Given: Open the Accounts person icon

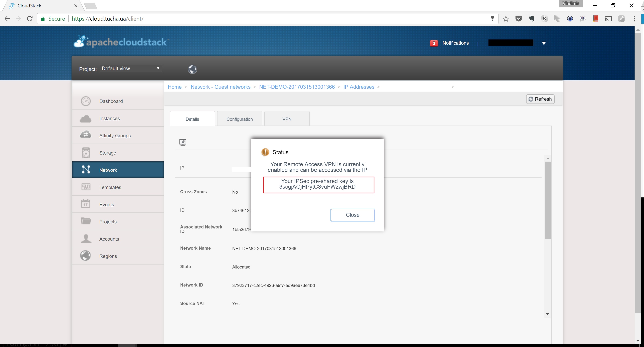Looking at the screenshot, I should coord(86,239).
